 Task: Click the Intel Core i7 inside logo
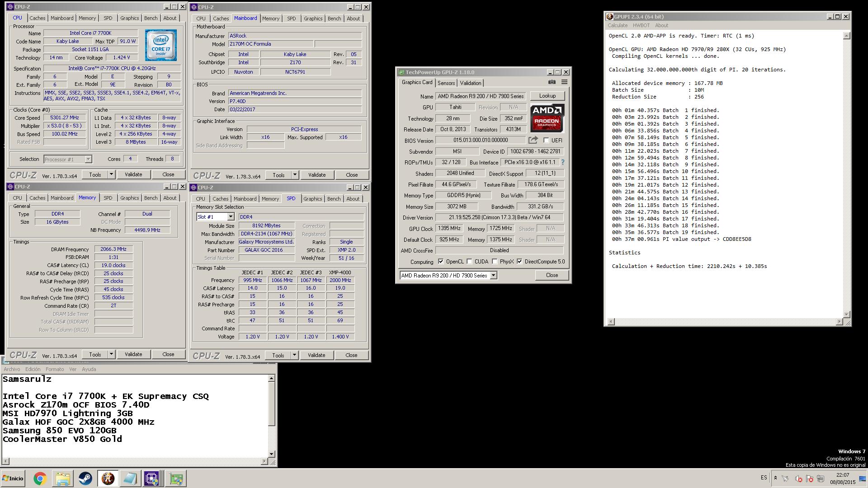coord(161,45)
